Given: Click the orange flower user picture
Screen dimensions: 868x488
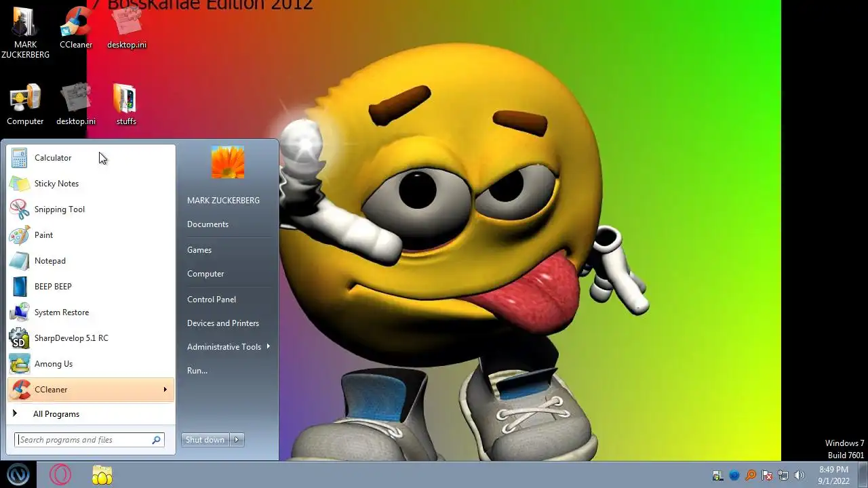Looking at the screenshot, I should coord(228,162).
